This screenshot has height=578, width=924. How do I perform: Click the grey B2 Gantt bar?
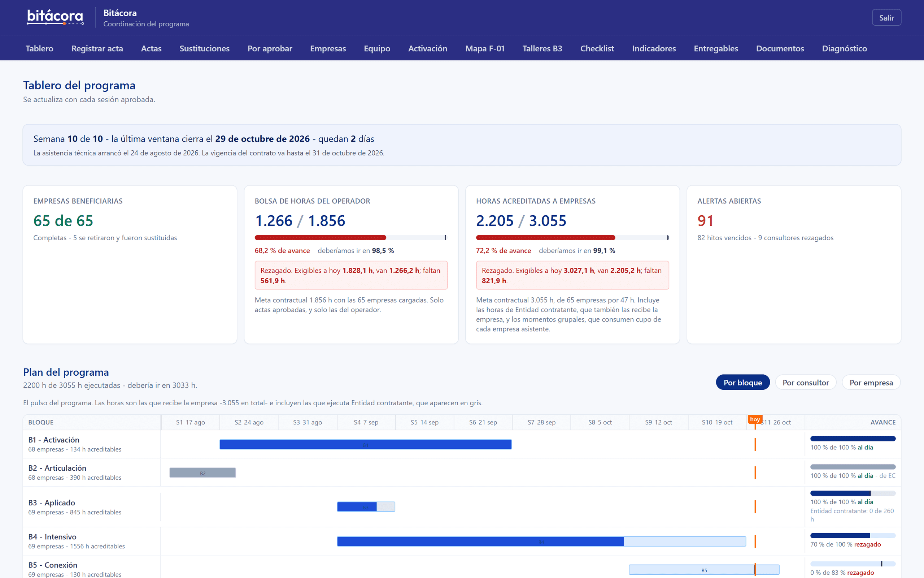[202, 473]
